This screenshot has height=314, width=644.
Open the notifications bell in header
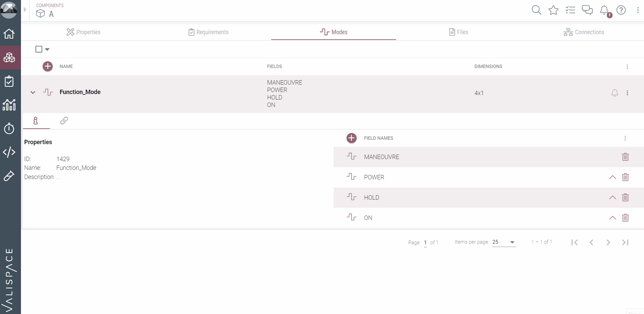click(604, 10)
